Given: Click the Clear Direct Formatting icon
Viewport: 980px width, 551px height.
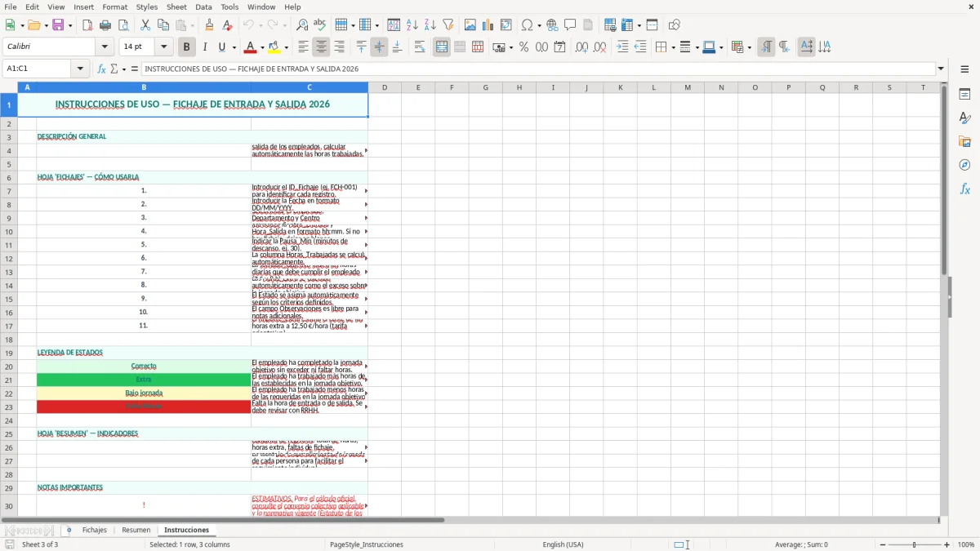Looking at the screenshot, I should pyautogui.click(x=228, y=25).
